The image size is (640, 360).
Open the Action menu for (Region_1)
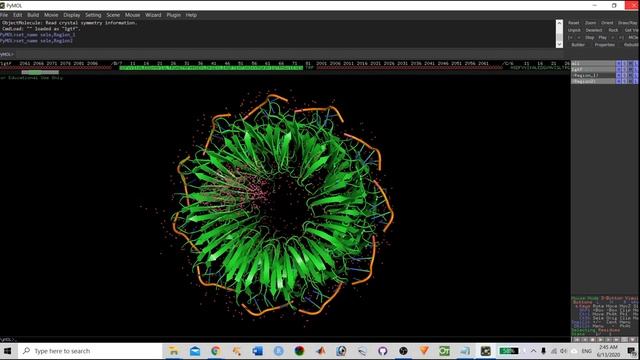click(x=619, y=75)
